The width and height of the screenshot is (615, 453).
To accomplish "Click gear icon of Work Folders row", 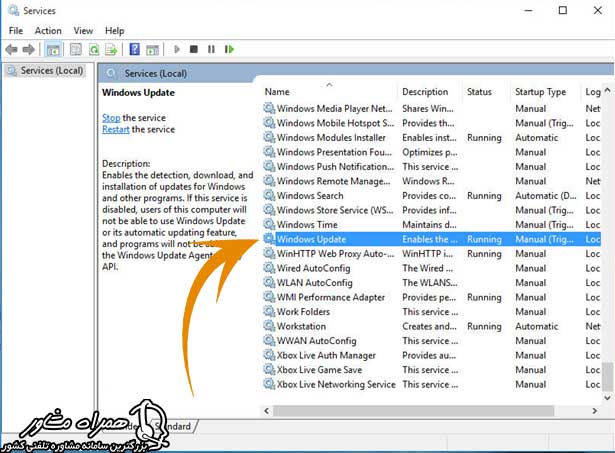I will (269, 311).
